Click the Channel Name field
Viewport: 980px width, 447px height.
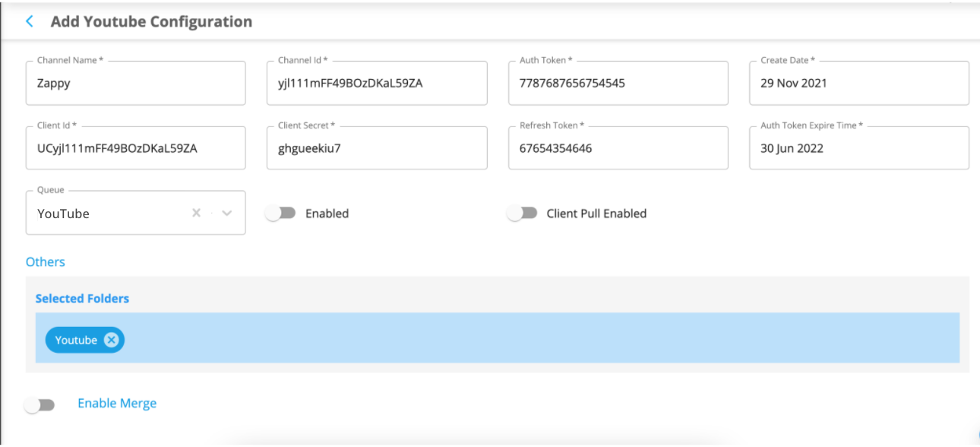click(136, 83)
